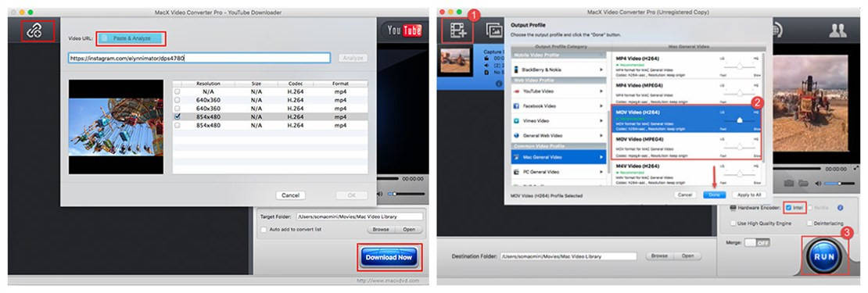Click Cancel in Output Profile dialog

[x=685, y=195]
